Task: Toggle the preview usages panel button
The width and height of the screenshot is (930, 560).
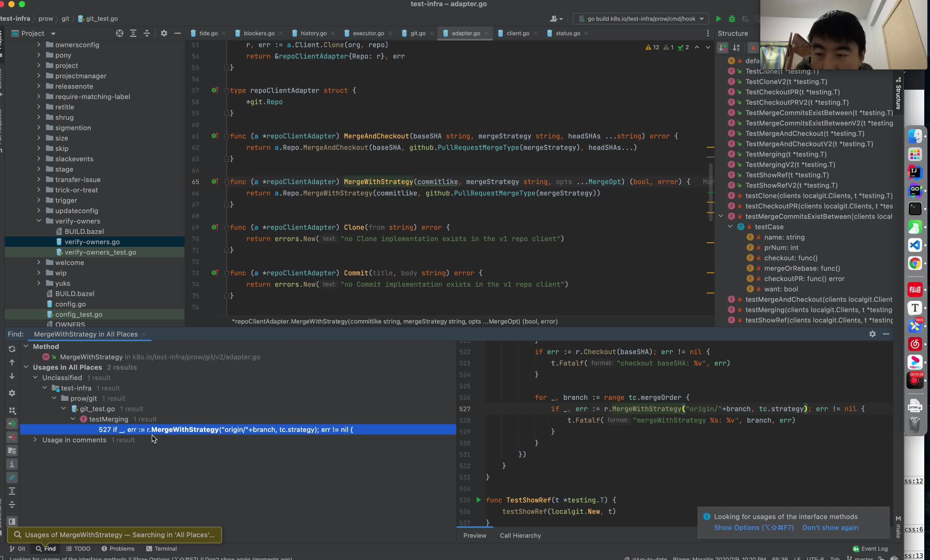Action: [x=12, y=521]
